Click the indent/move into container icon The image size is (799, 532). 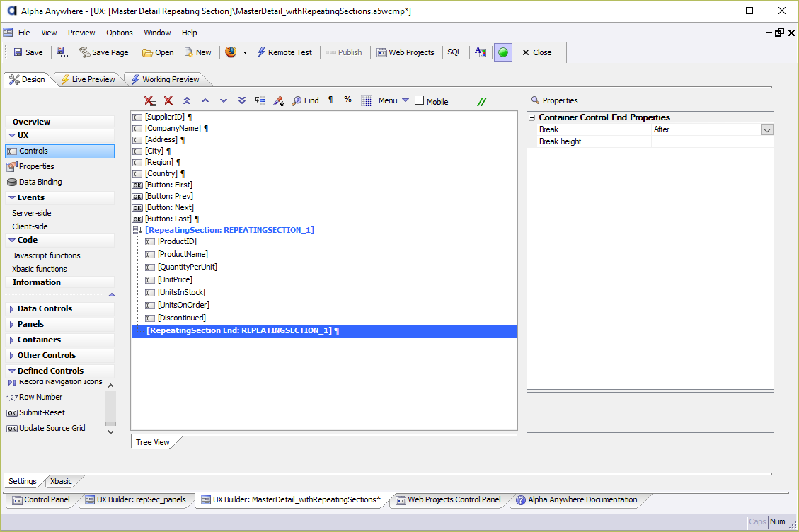pyautogui.click(x=260, y=101)
